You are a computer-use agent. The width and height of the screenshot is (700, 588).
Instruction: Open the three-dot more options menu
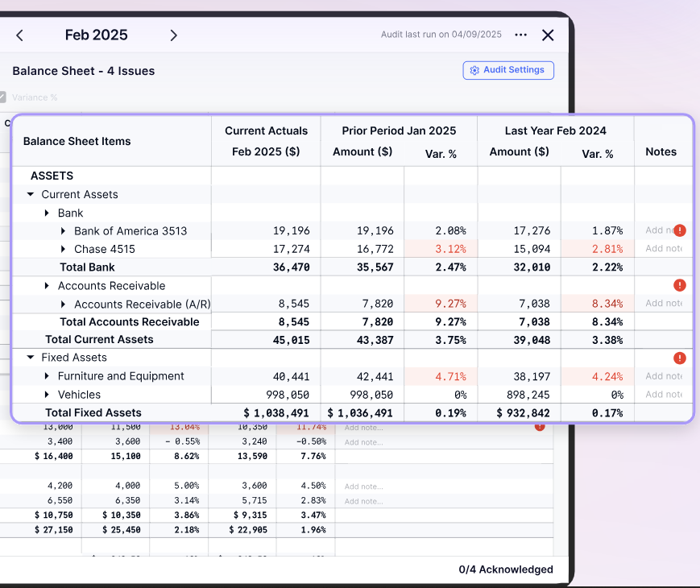click(520, 35)
